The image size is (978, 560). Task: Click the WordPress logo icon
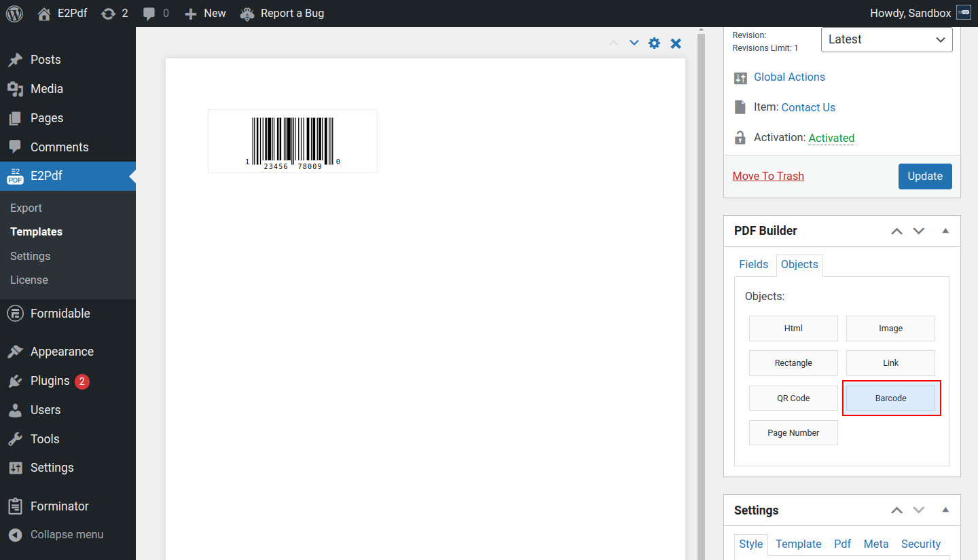[14, 14]
